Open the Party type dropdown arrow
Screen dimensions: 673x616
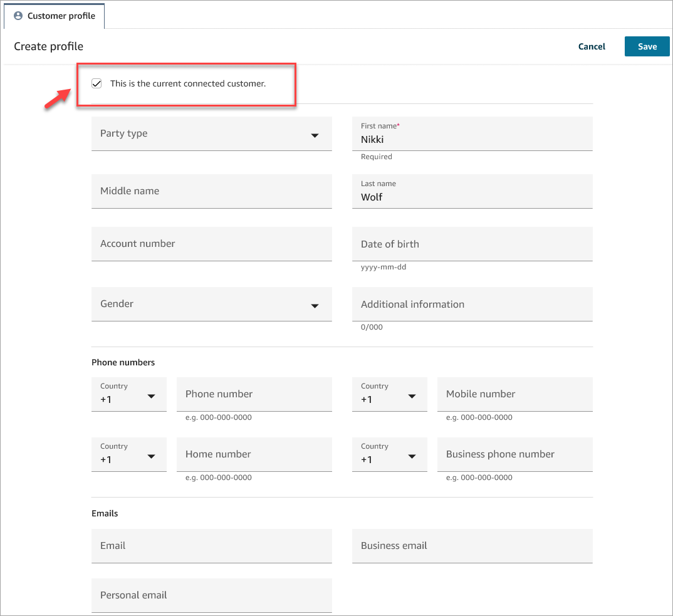point(315,135)
